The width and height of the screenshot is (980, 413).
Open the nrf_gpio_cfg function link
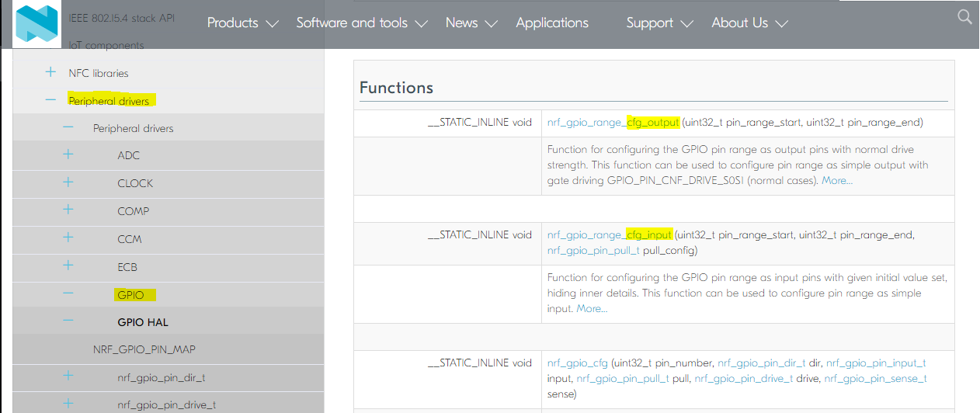(x=578, y=363)
